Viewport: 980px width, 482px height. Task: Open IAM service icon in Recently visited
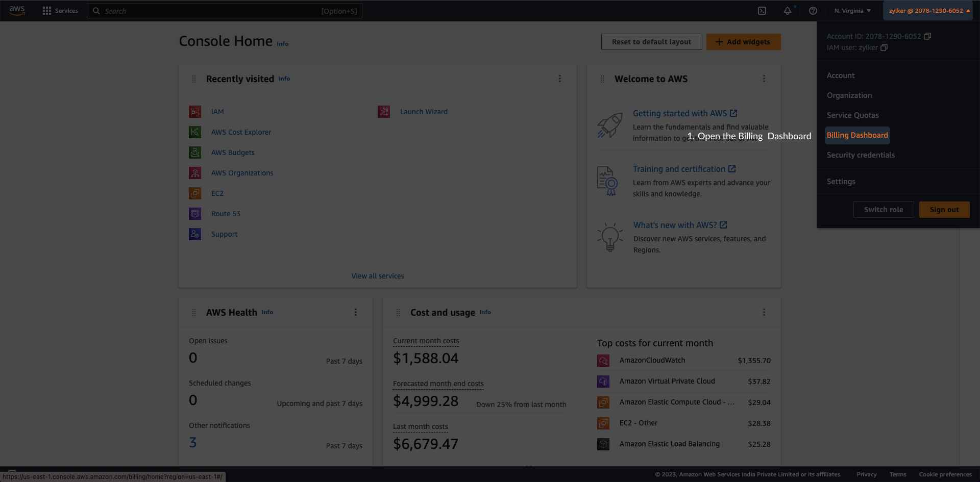click(195, 112)
